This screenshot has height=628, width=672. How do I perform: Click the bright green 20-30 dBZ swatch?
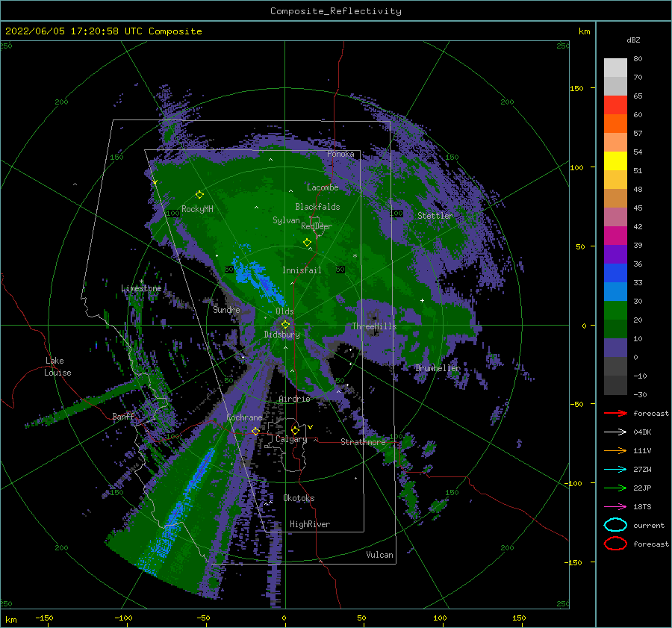click(x=615, y=310)
